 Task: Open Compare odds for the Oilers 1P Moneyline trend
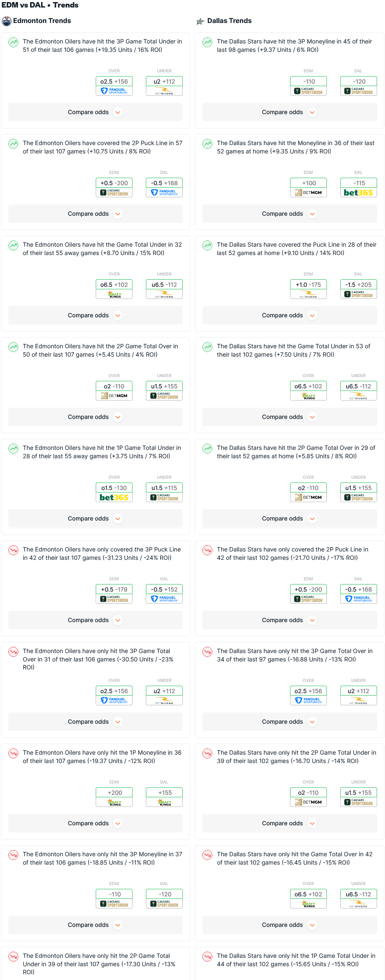(95, 823)
